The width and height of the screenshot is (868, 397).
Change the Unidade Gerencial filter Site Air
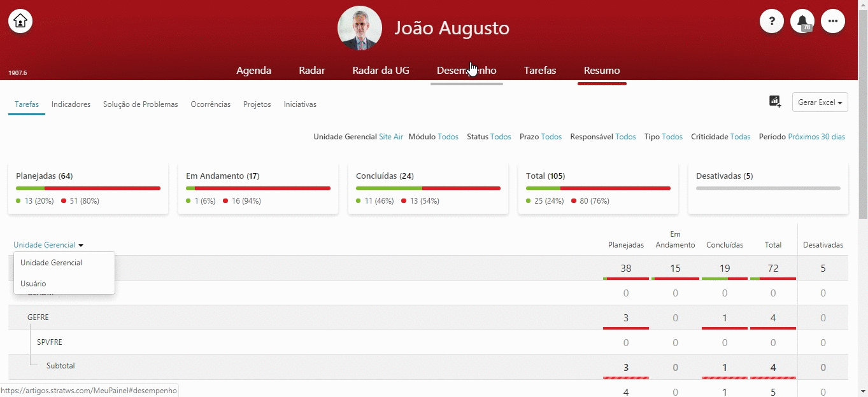[391, 137]
